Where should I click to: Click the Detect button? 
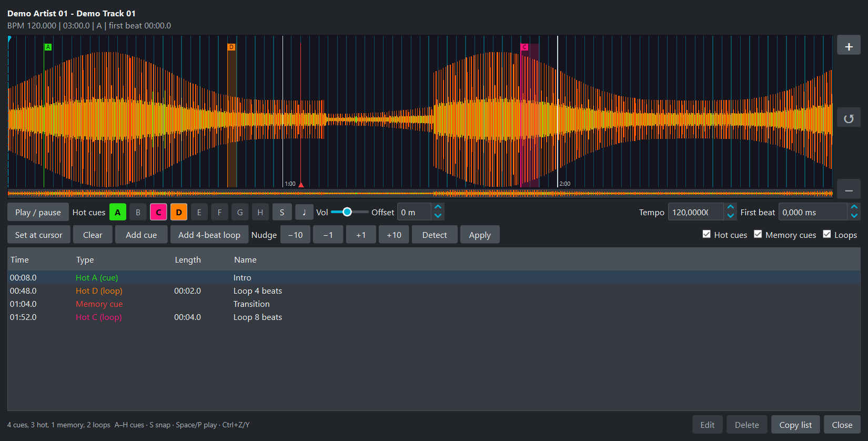tap(435, 235)
